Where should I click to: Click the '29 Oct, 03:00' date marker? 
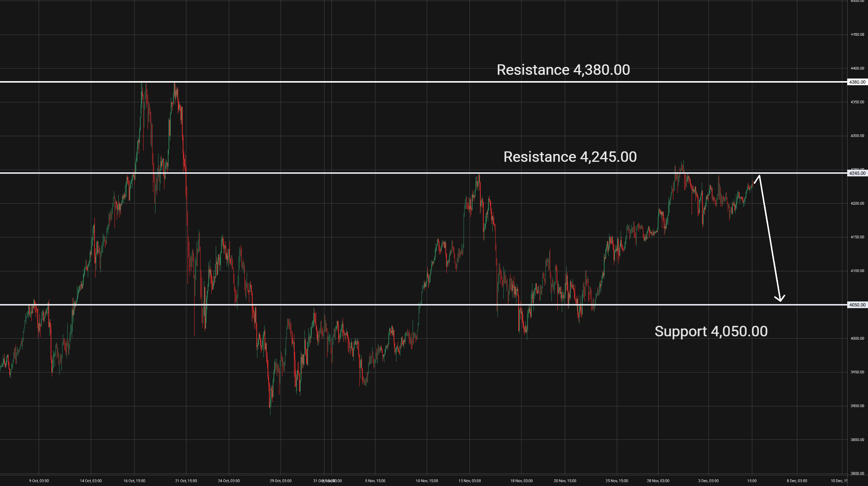pyautogui.click(x=281, y=481)
